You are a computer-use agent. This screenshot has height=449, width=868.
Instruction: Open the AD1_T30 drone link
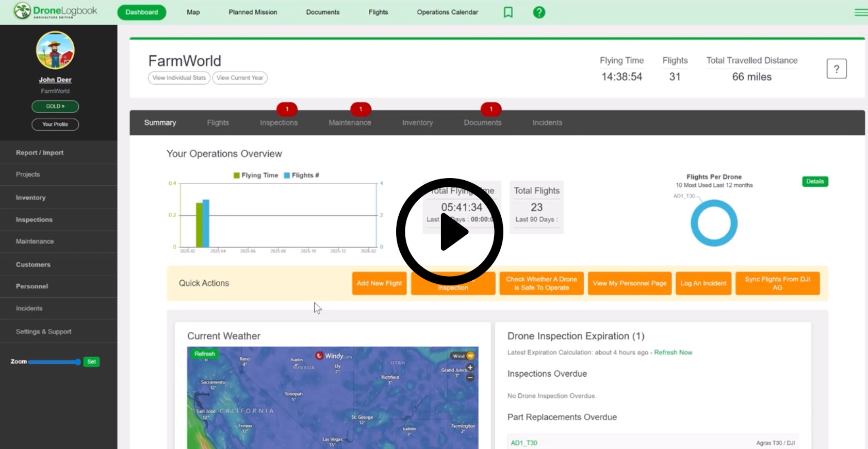pos(524,443)
